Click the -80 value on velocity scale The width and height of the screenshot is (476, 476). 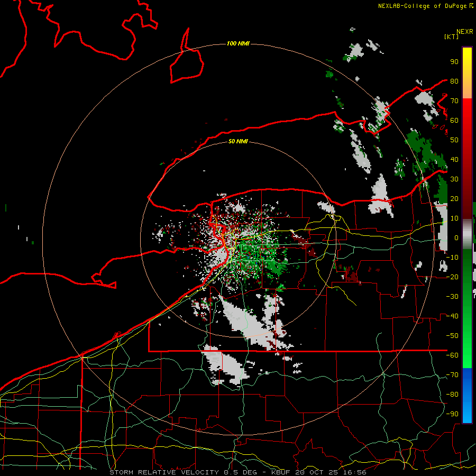point(452,395)
